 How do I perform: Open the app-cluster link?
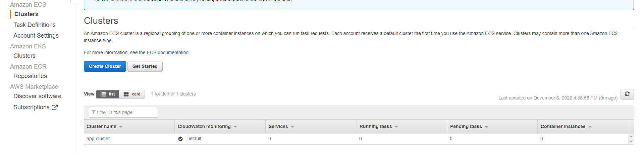[98, 139]
